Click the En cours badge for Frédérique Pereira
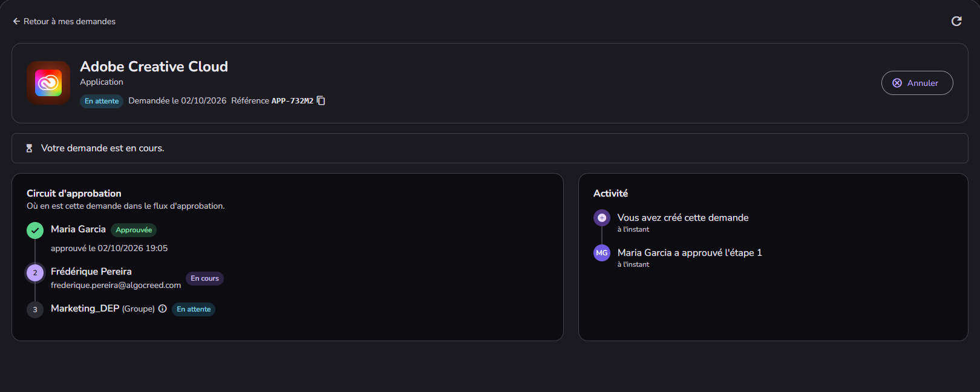The image size is (980, 392). [x=204, y=278]
